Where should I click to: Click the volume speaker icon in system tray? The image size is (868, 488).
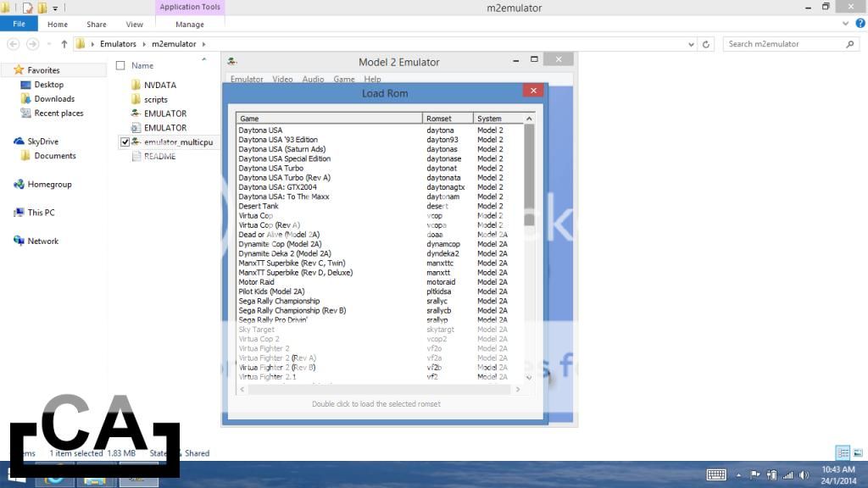(x=804, y=474)
